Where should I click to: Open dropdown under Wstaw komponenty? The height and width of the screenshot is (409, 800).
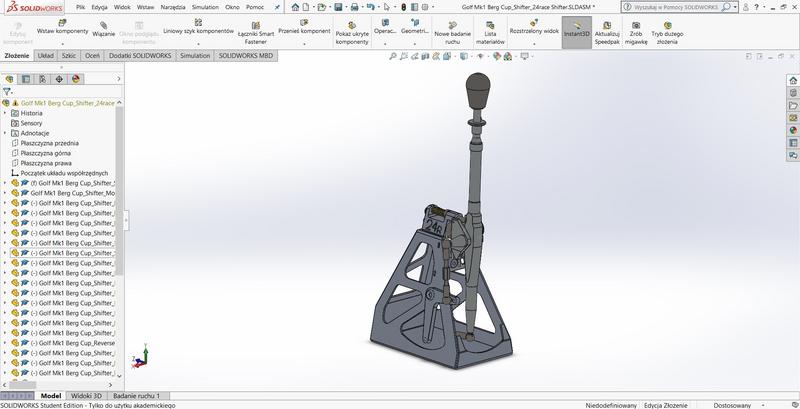pos(62,44)
